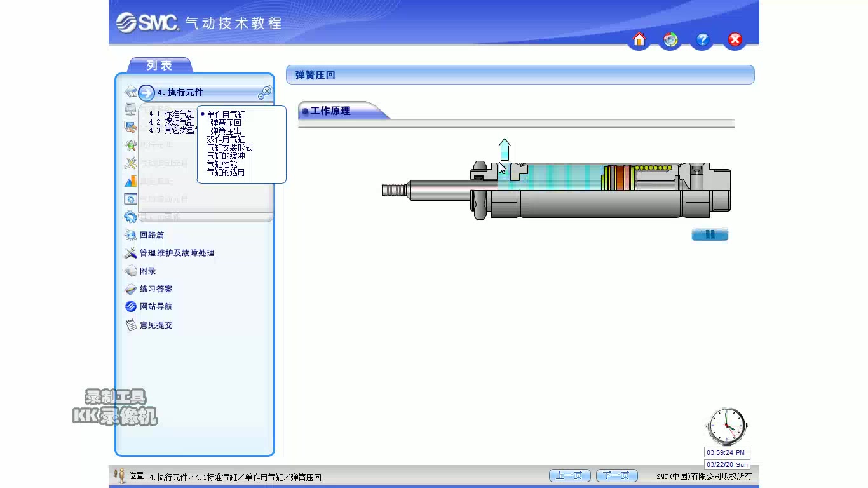
Task: Close the 4.执行元件 submenu panel
Action: coord(267,91)
